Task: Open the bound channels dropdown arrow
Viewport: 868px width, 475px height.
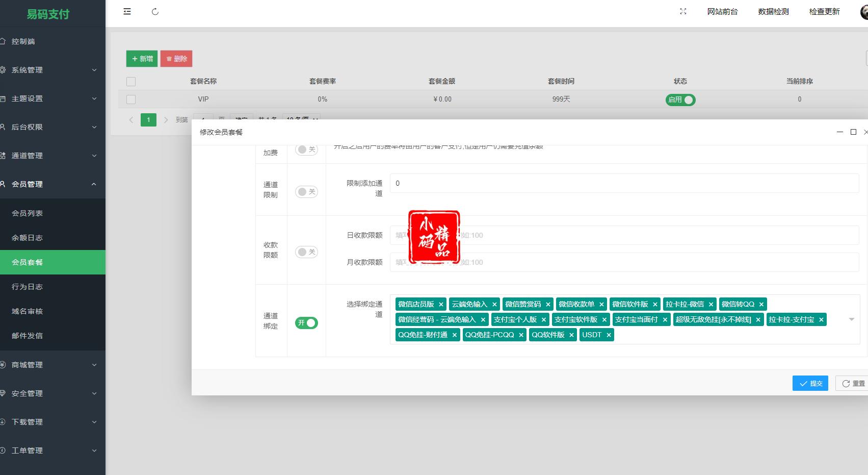Action: click(x=851, y=319)
